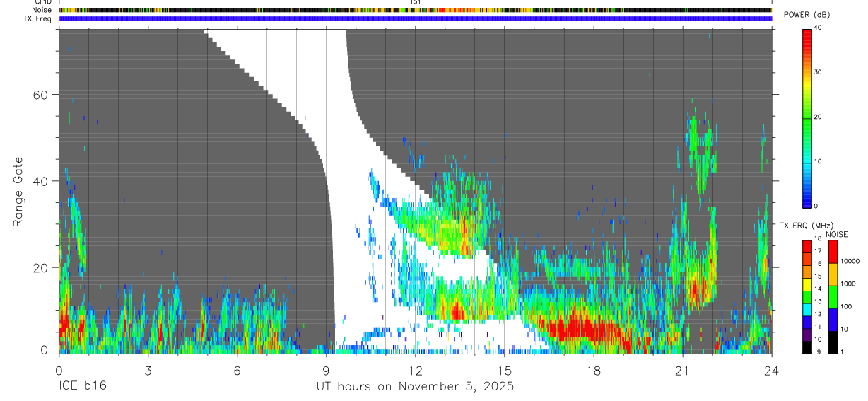868x401 pixels.
Task: Click the '10000' label in NOISE legend
Action: [850, 261]
